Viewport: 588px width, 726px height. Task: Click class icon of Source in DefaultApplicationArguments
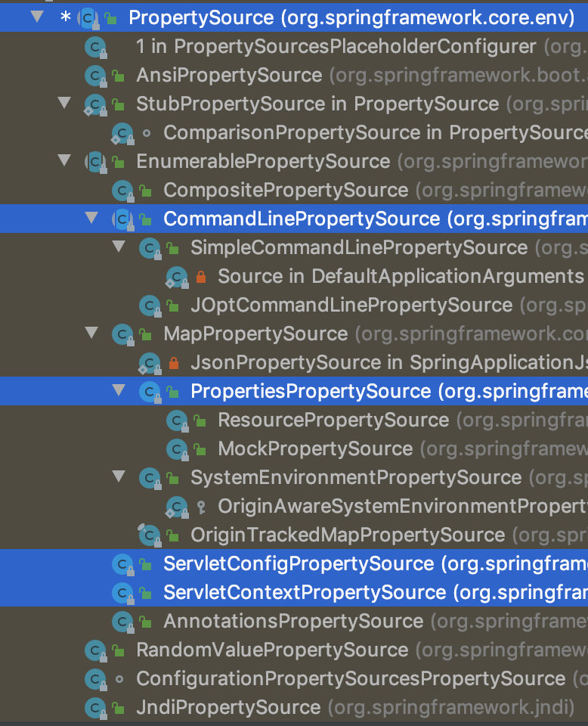coord(177,277)
